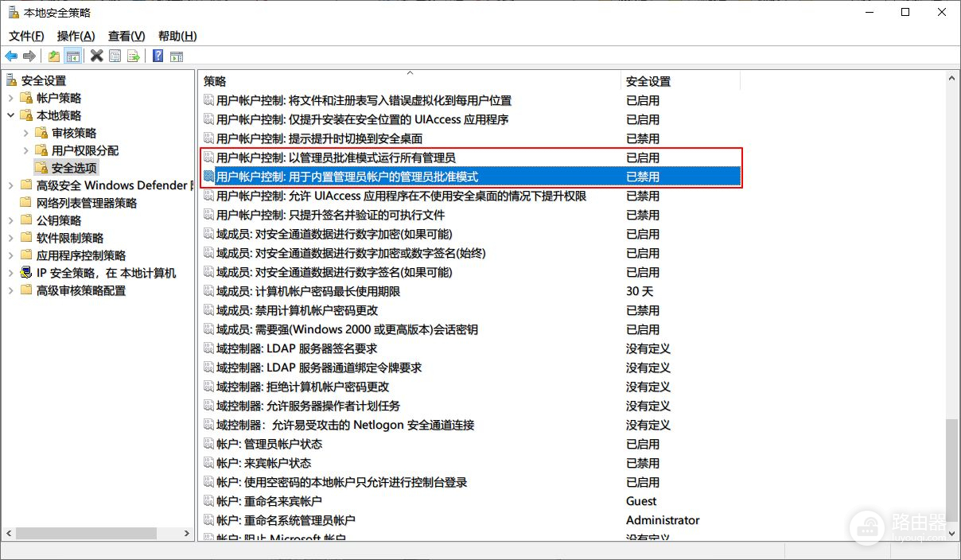Image resolution: width=961 pixels, height=560 pixels.
Task: Click the tree pane horizontal scroll right arrow
Action: coord(187,534)
